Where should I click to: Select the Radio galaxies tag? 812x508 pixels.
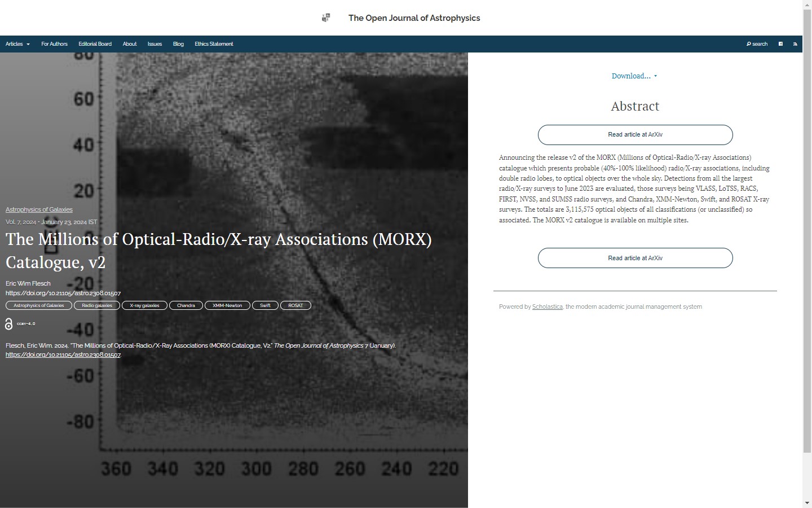click(97, 305)
